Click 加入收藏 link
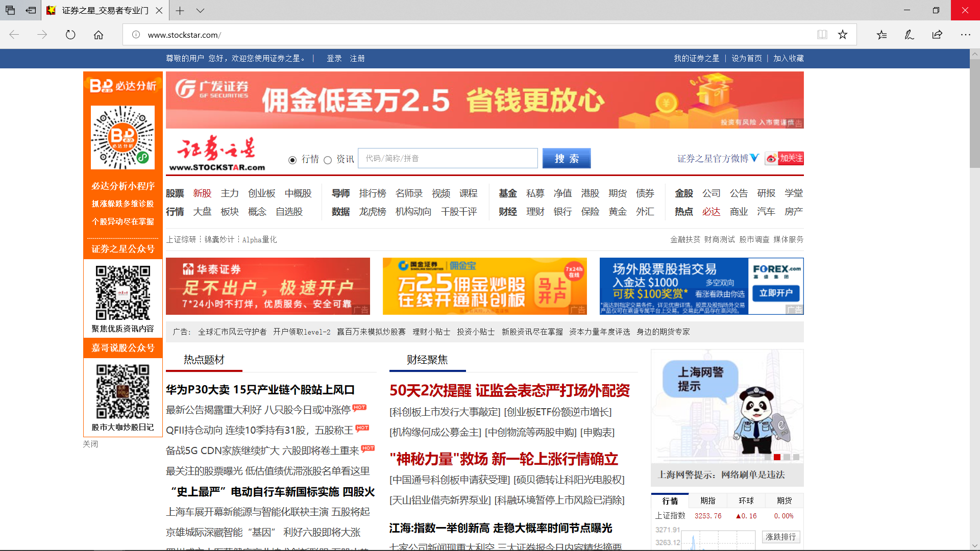This screenshot has height=551, width=980. [x=789, y=59]
